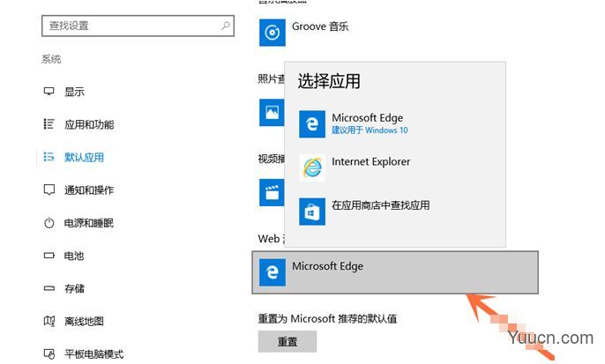Image resolution: width=605 pixels, height=364 pixels.
Task: Click the Microsoft Edge icon in 选择应用 popup
Action: [x=312, y=123]
